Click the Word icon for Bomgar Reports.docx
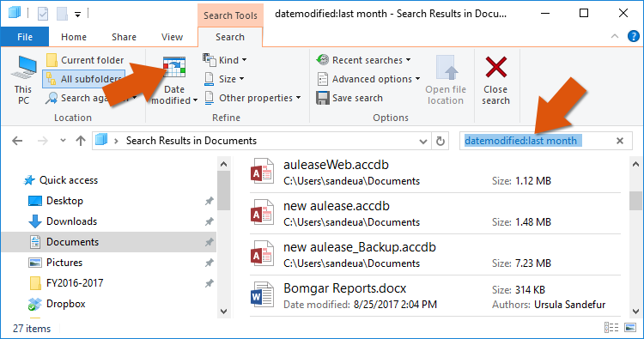This screenshot has height=339, width=644. click(262, 294)
